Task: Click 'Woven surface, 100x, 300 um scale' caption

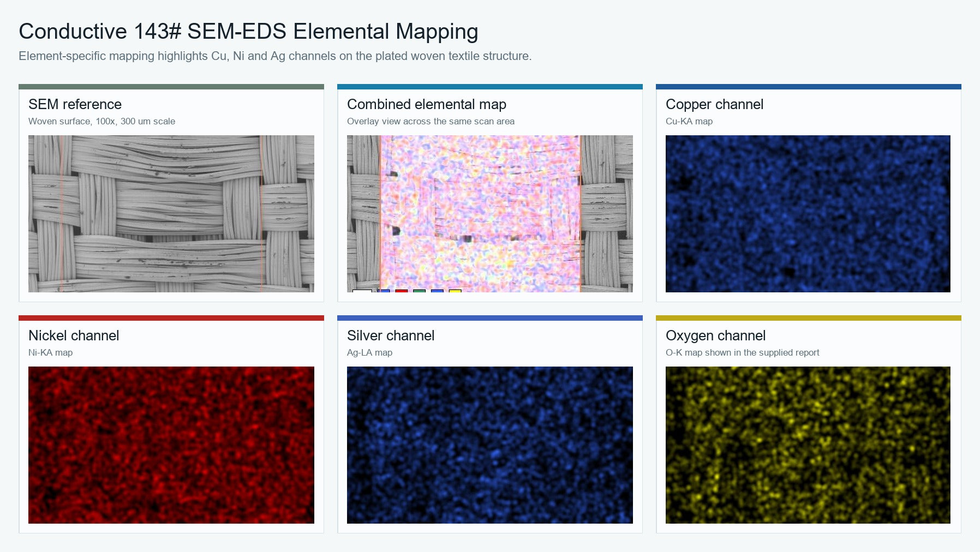Action: (101, 121)
